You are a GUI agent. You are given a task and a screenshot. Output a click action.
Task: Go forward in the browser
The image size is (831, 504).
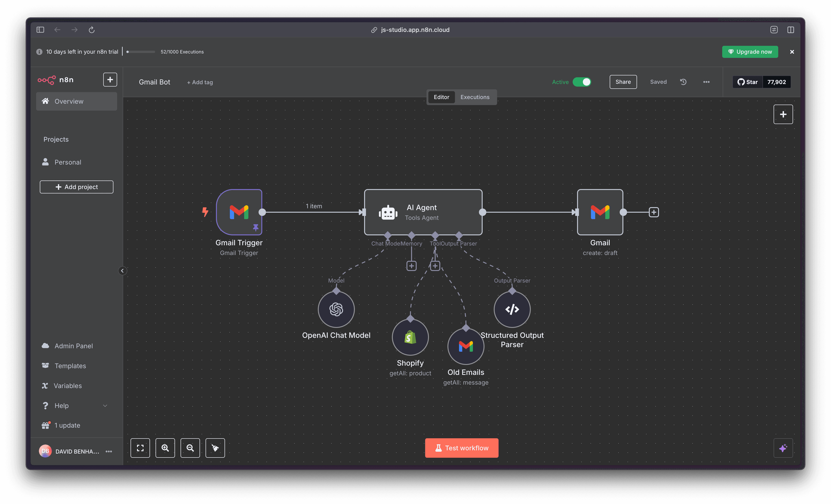75,30
